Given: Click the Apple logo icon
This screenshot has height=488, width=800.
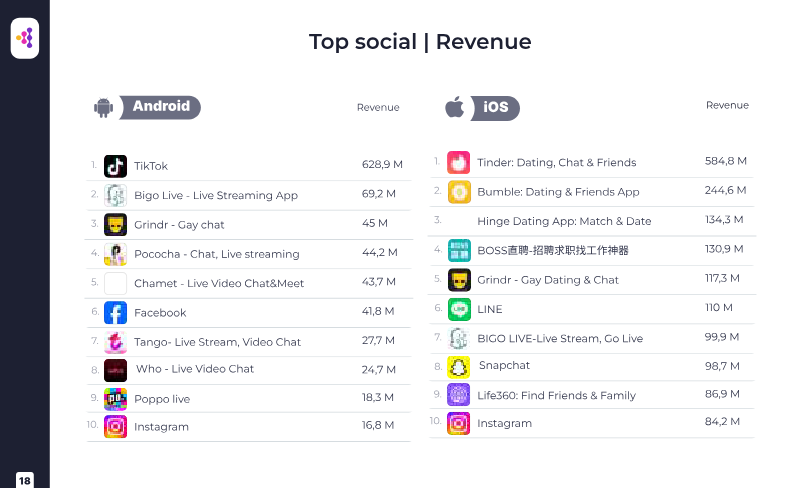Looking at the screenshot, I should click(454, 107).
